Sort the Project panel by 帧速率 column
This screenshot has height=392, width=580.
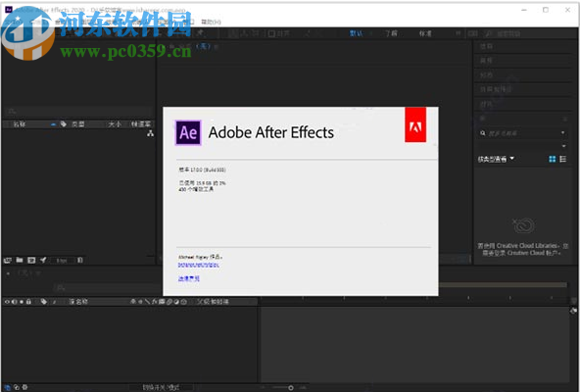click(141, 124)
